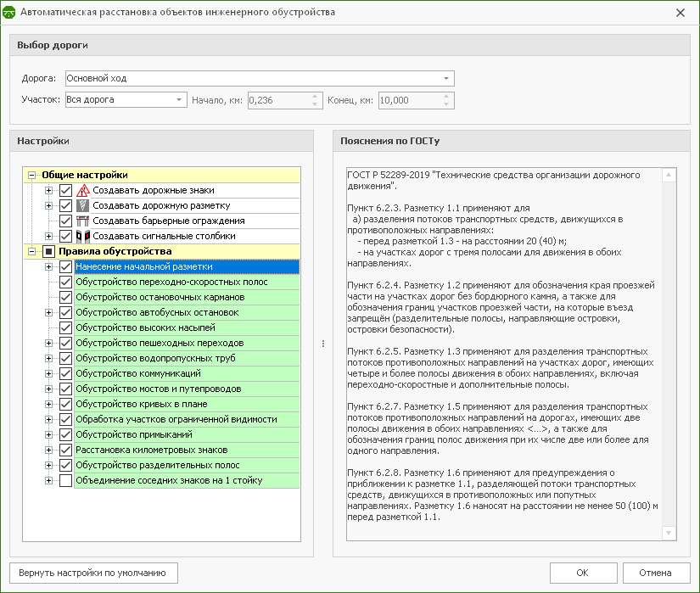
Task: Uncheck 'Обустройство разделительных полос' checkbox
Action: click(65, 466)
